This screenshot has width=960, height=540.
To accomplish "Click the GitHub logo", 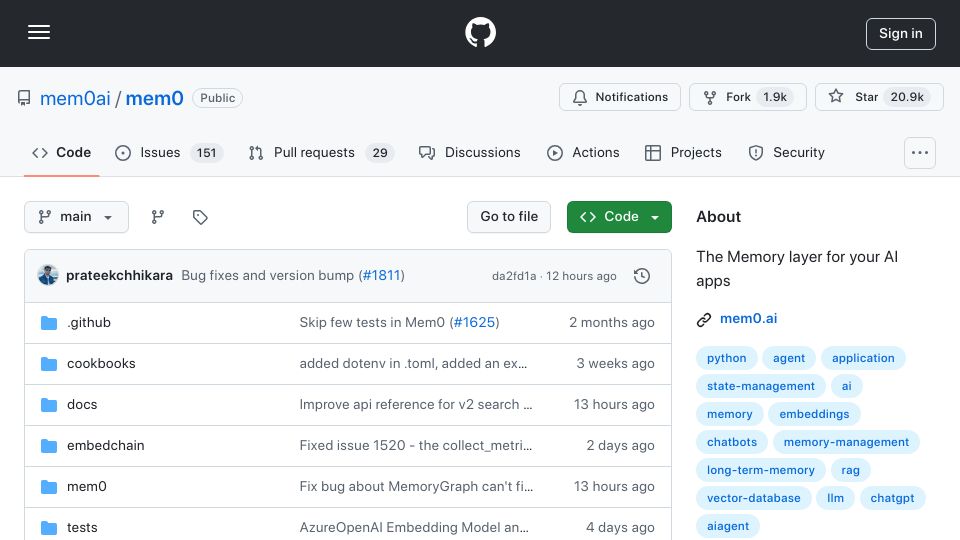I will (x=480, y=32).
